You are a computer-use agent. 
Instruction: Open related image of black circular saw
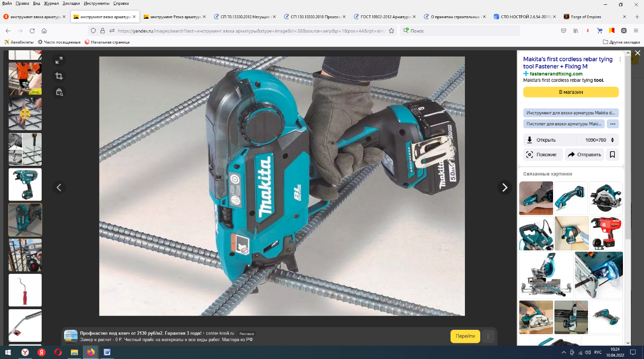coord(606,198)
